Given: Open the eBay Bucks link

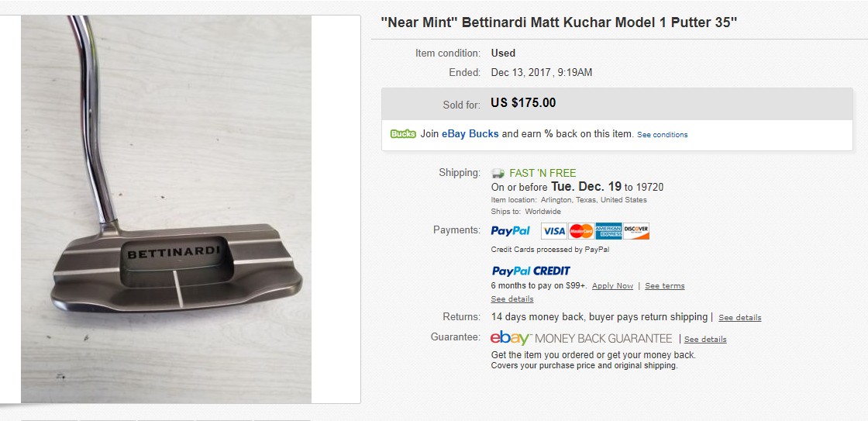Looking at the screenshot, I should 470,134.
